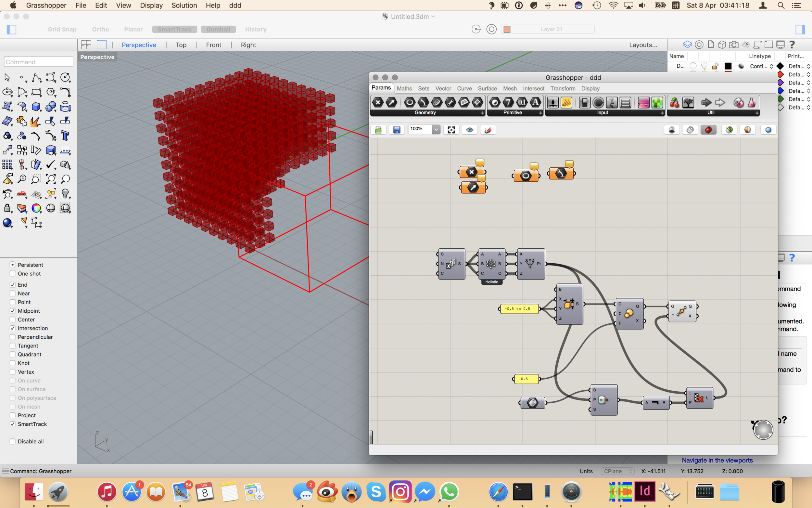Switch to the Maths tab in Grasshopper
The width and height of the screenshot is (812, 508).
coord(404,89)
